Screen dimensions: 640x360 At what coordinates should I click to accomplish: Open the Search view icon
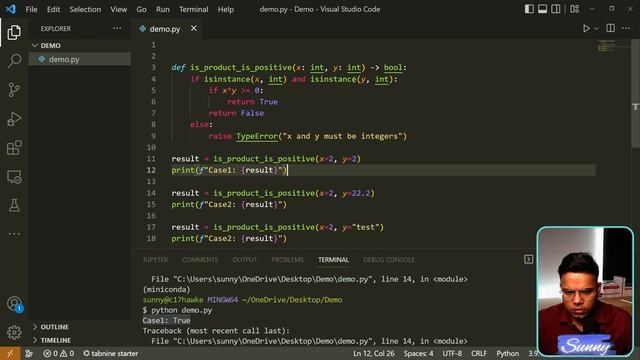coord(14,61)
